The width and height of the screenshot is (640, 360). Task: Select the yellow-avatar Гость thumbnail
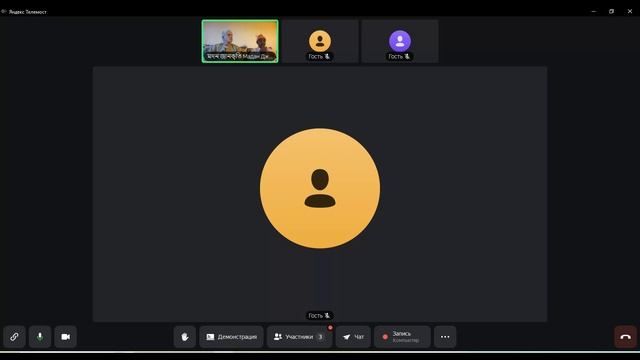[x=320, y=41]
